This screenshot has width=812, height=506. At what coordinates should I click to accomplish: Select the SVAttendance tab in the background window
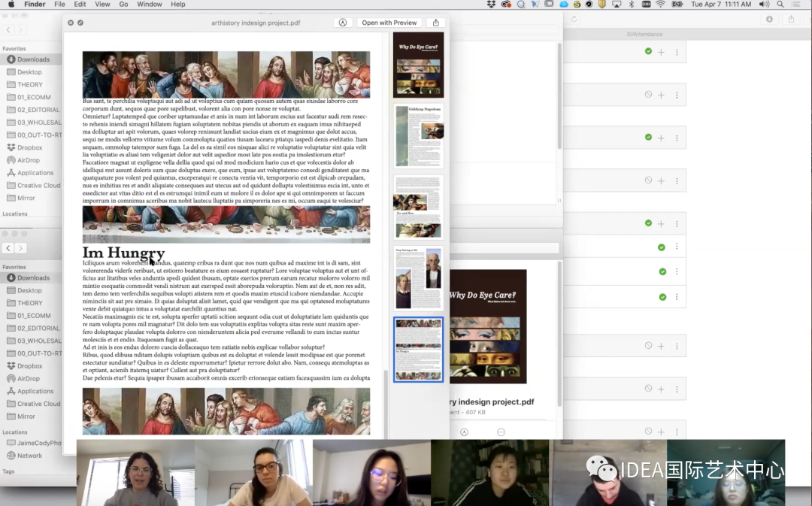[644, 34]
